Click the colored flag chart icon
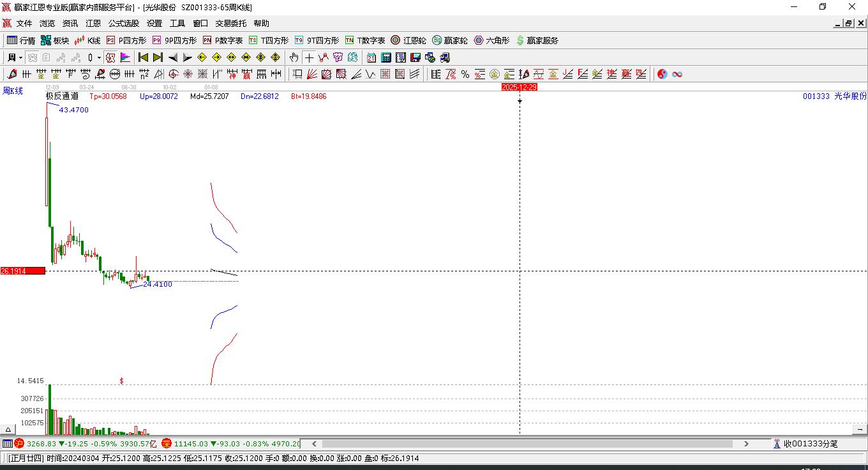Screen dimensions: 868x470 click(125, 57)
